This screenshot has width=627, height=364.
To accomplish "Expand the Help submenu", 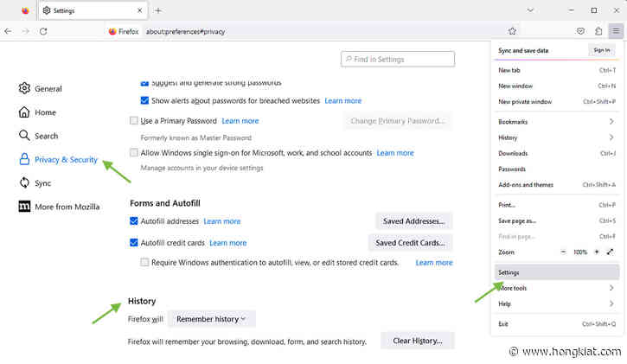I will (x=557, y=303).
